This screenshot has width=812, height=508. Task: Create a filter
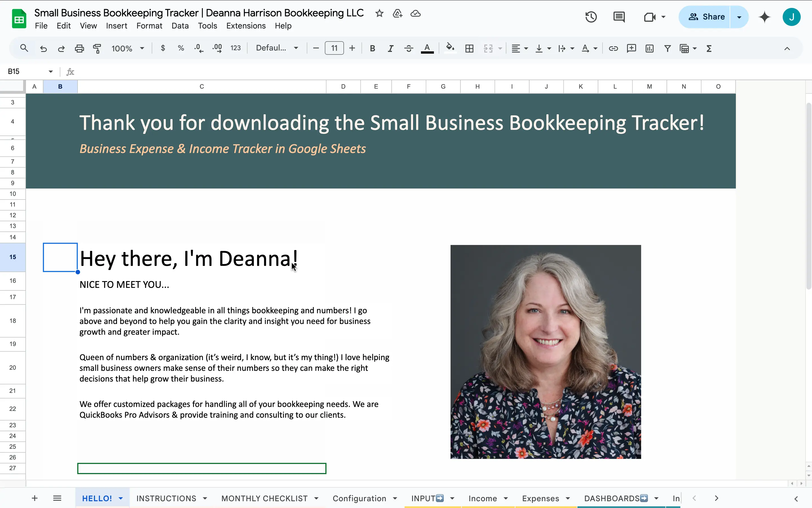[667, 48]
